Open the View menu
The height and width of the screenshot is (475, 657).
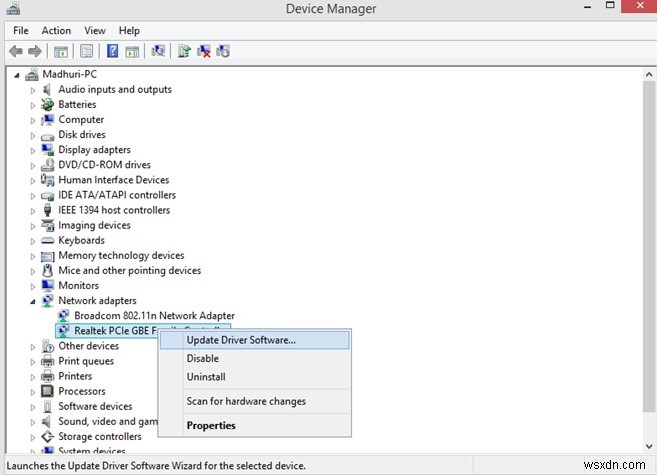[95, 31]
